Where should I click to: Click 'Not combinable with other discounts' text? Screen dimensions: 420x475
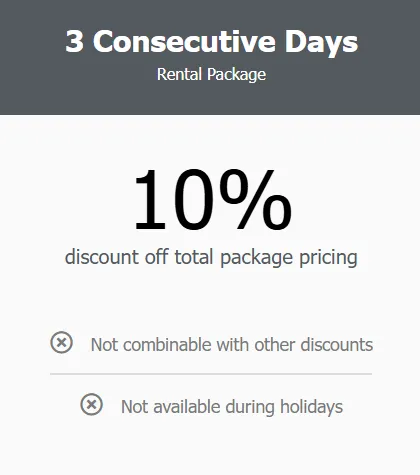(232, 344)
